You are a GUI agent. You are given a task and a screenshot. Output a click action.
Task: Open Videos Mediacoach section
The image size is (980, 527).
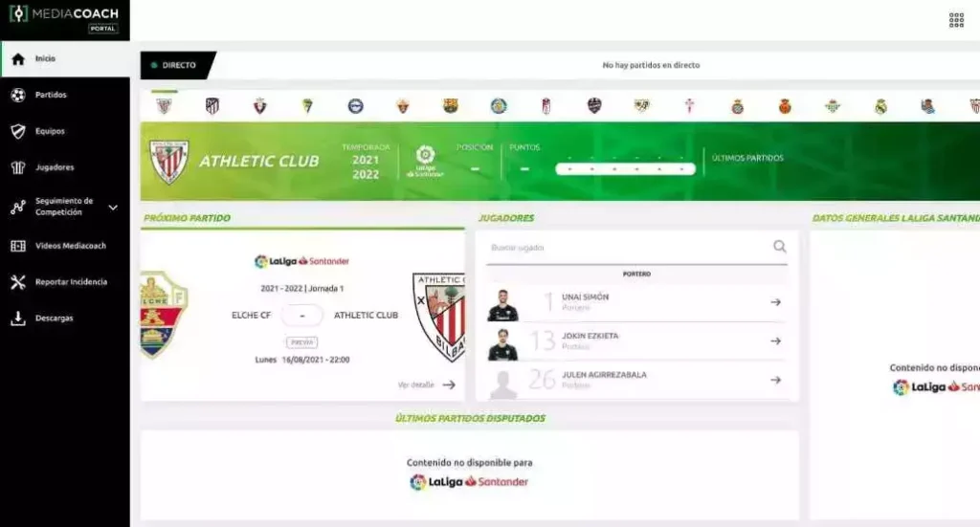[x=70, y=246]
